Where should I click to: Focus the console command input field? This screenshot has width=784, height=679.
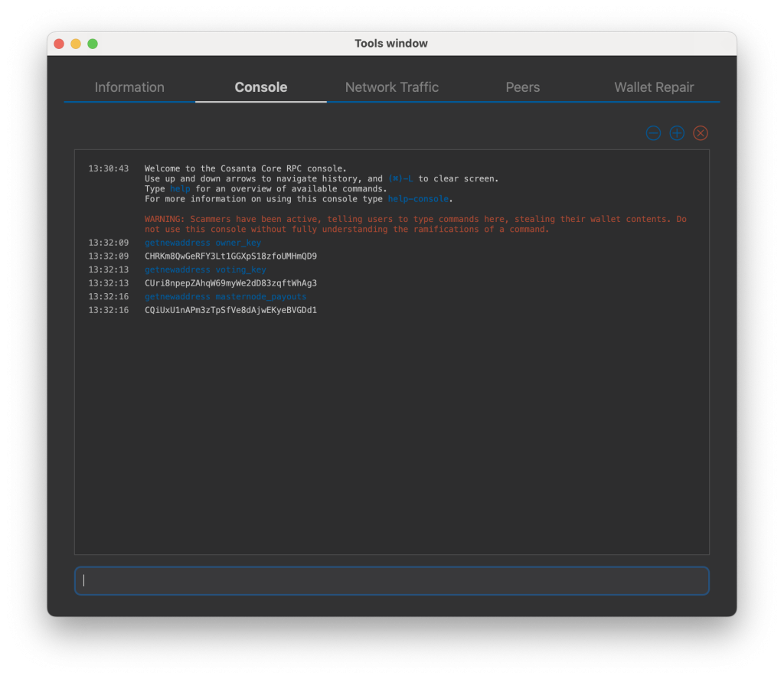(x=391, y=580)
